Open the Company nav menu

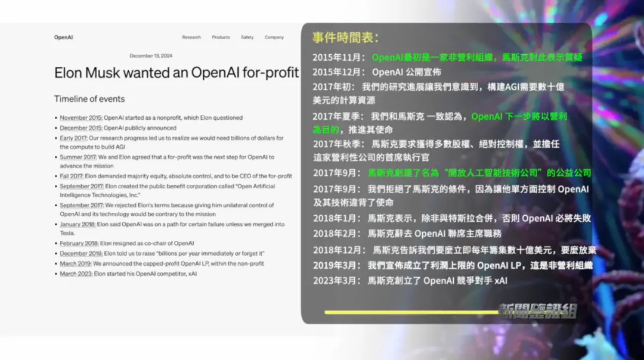tap(274, 38)
